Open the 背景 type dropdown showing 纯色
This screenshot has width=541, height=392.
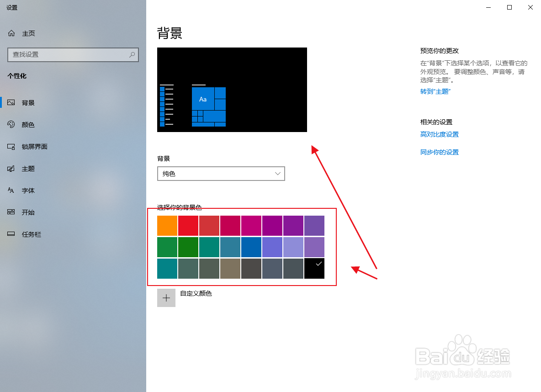pyautogui.click(x=221, y=174)
